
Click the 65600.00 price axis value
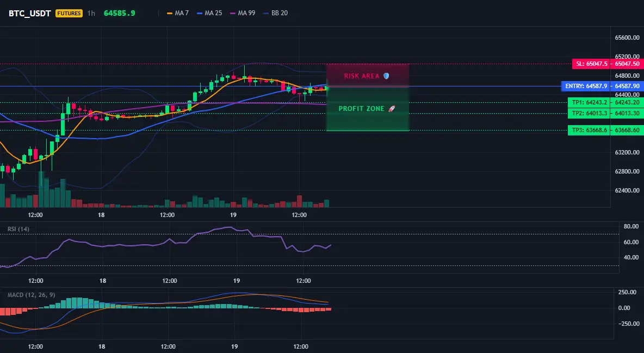pyautogui.click(x=627, y=38)
